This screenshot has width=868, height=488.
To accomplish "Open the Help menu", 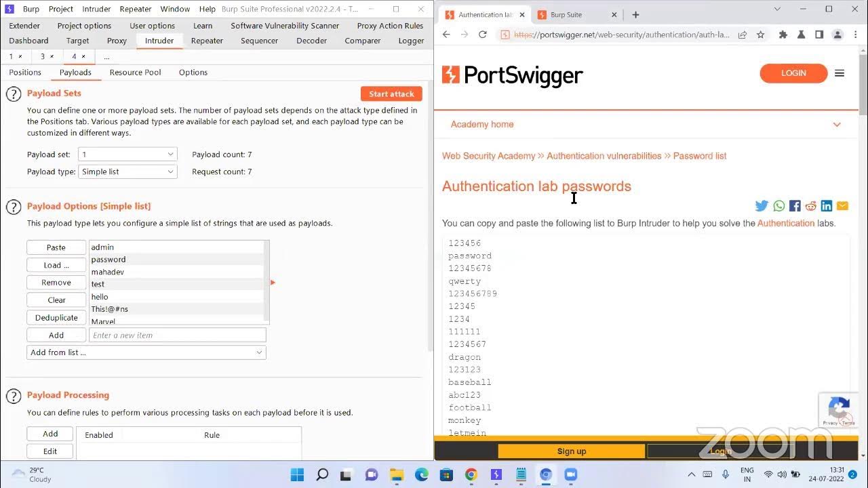I will [x=208, y=9].
